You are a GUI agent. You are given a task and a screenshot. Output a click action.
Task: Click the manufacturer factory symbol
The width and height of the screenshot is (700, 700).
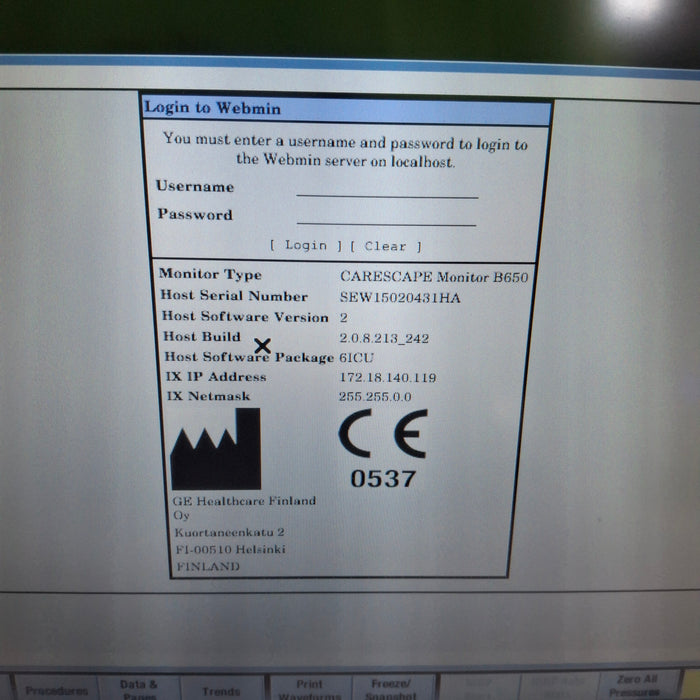tap(216, 449)
